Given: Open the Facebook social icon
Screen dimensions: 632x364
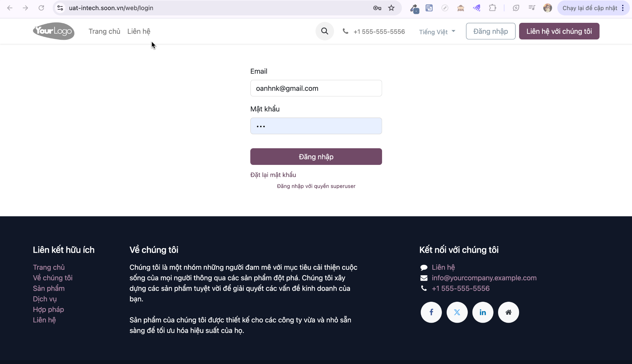Looking at the screenshot, I should (x=431, y=312).
